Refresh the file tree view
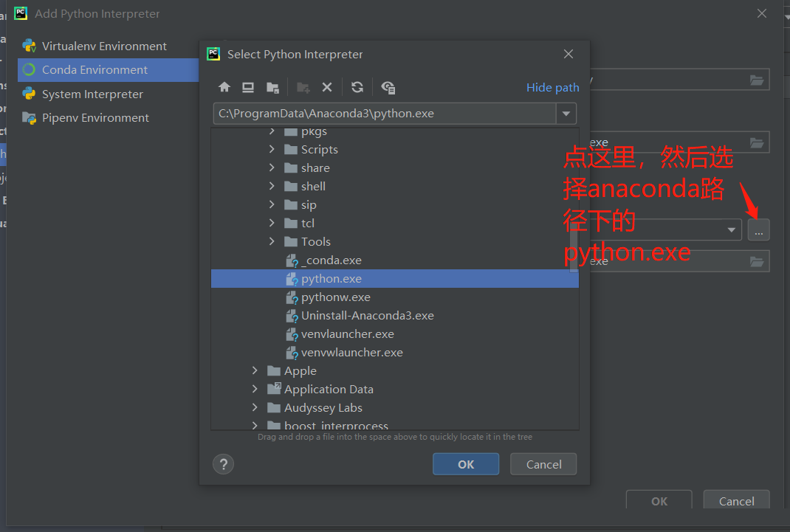 tap(357, 87)
